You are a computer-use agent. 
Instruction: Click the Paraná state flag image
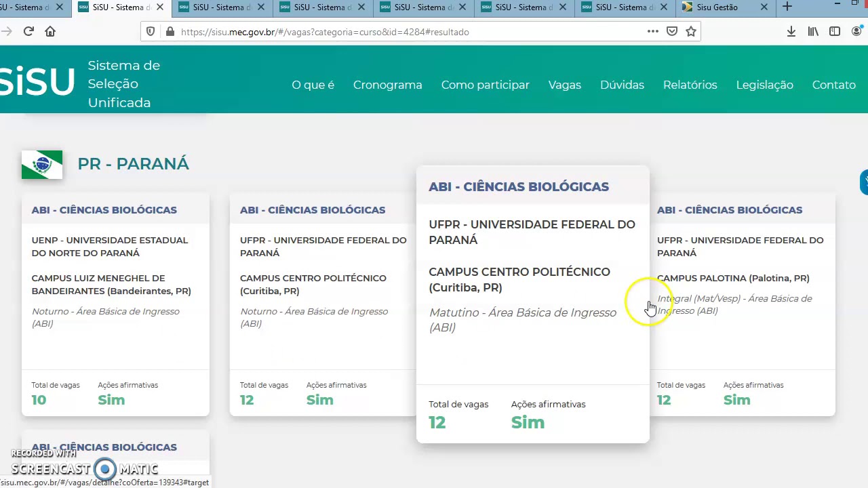click(x=42, y=165)
